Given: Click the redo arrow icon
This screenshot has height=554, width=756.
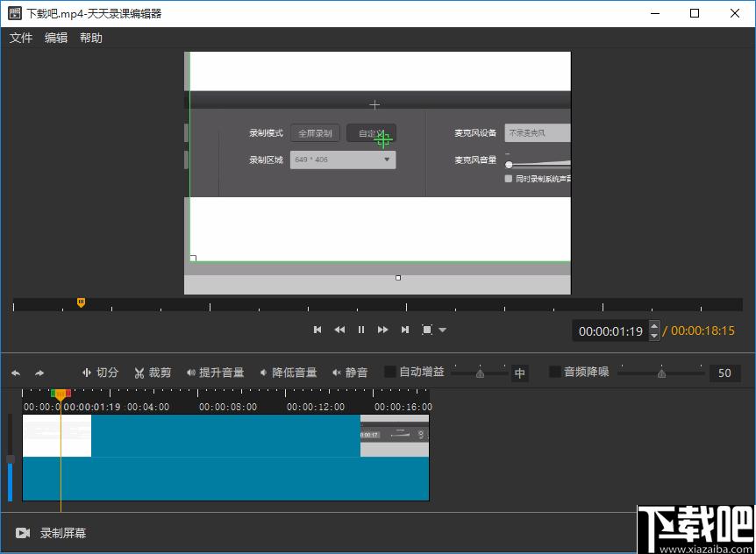Looking at the screenshot, I should 39,373.
